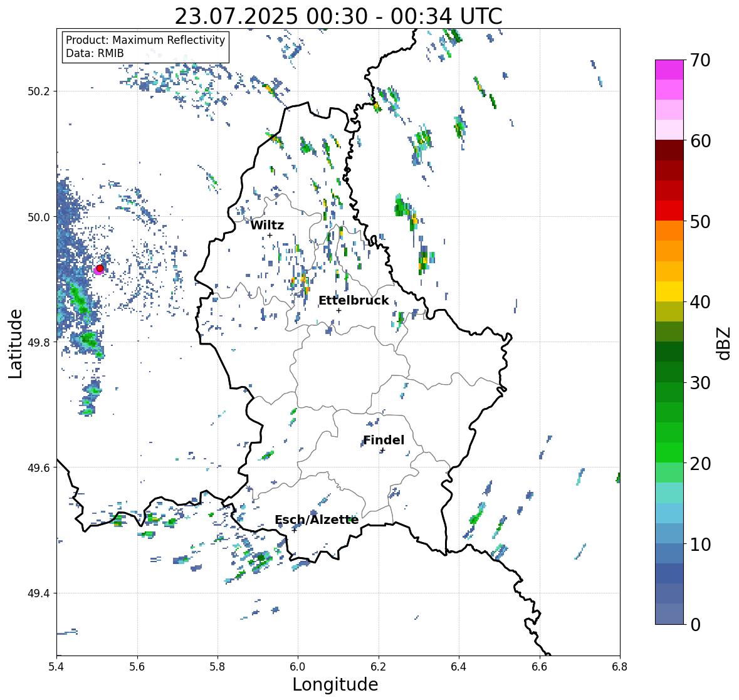The height and width of the screenshot is (700, 739).
Task: Click the 0 value on colorbar
Action: 695,625
